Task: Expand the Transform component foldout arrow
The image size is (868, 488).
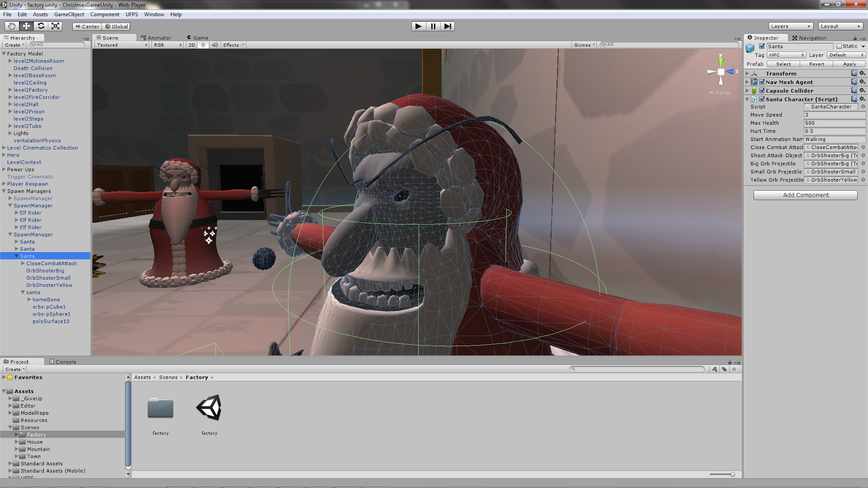Action: pos(747,73)
